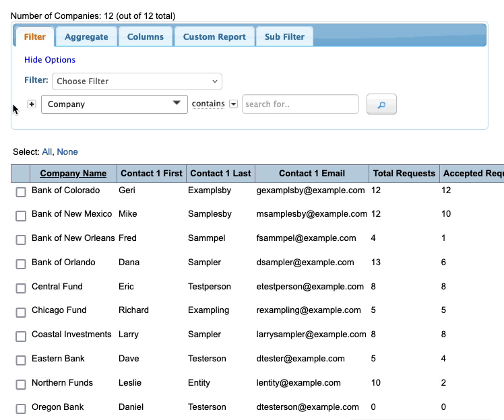Click the plus icon to add filter row
This screenshot has width=504, height=420.
tap(31, 104)
